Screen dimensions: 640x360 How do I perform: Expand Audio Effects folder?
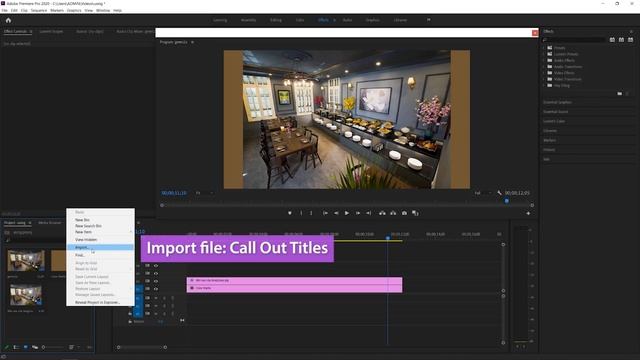[x=544, y=60]
